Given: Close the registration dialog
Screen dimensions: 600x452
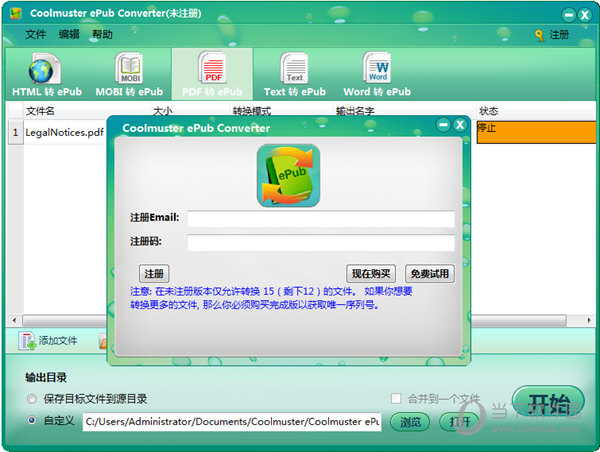Looking at the screenshot, I should 460,125.
